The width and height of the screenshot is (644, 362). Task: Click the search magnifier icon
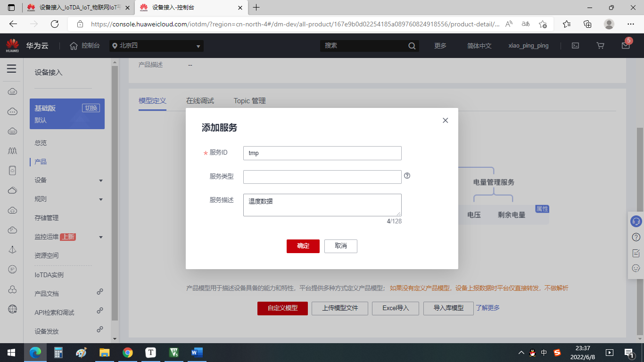412,46
